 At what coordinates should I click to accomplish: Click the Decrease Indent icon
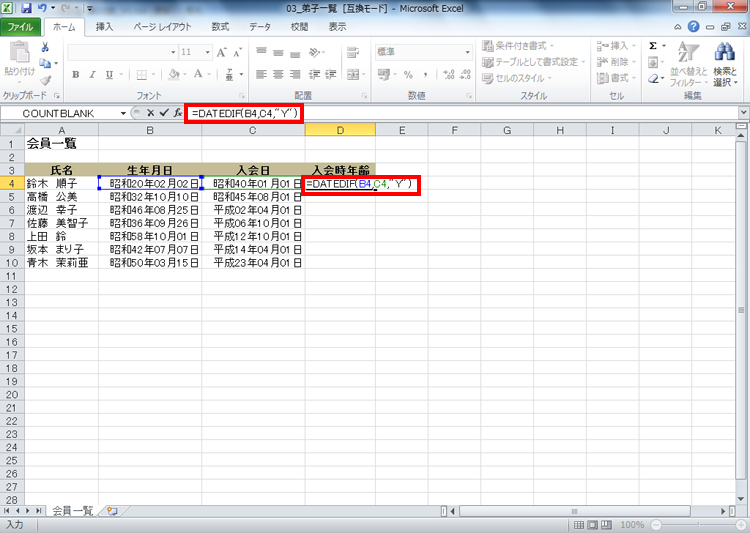[314, 74]
